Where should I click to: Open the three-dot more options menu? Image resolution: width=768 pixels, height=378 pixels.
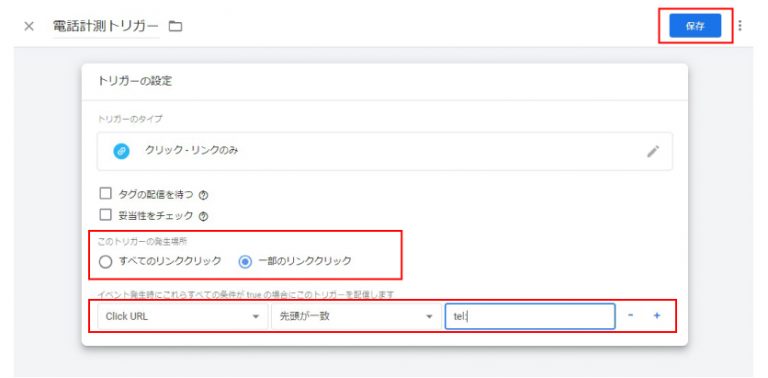pyautogui.click(x=740, y=25)
